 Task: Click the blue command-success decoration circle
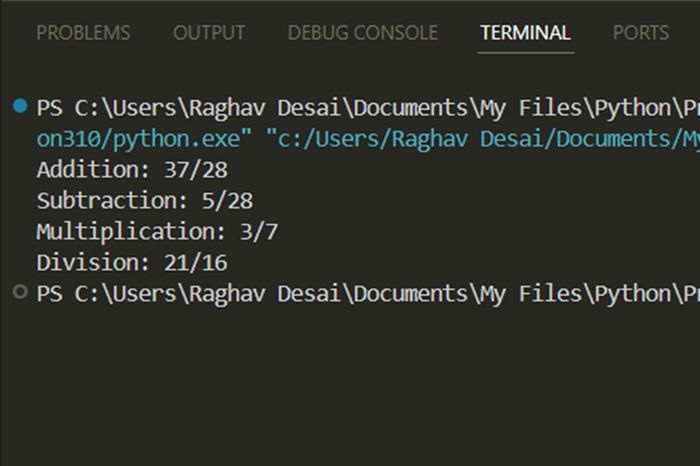pyautogui.click(x=20, y=106)
